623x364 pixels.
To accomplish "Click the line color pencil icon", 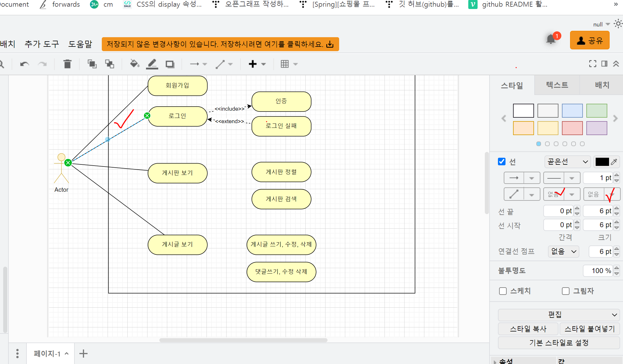I will 152,64.
